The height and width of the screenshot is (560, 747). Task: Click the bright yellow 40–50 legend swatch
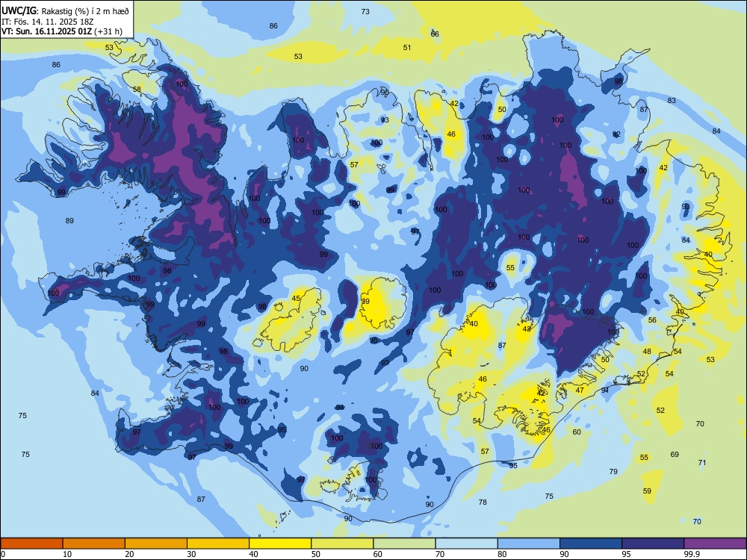click(280, 544)
